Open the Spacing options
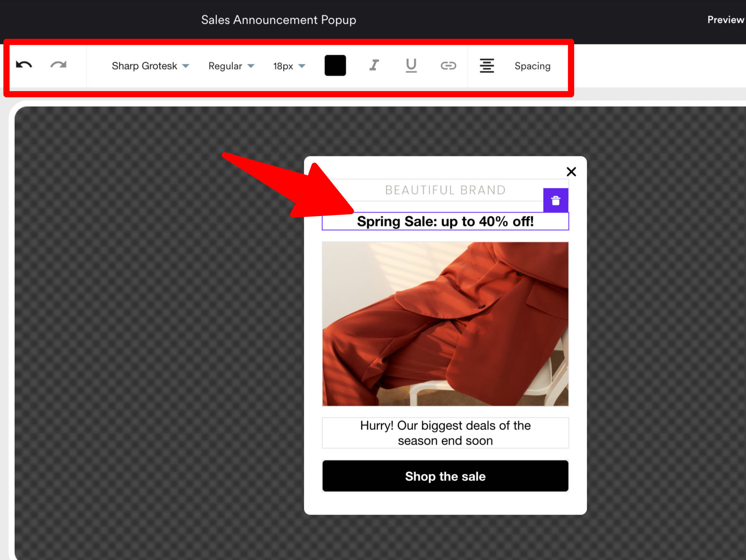The height and width of the screenshot is (560, 746). tap(532, 66)
